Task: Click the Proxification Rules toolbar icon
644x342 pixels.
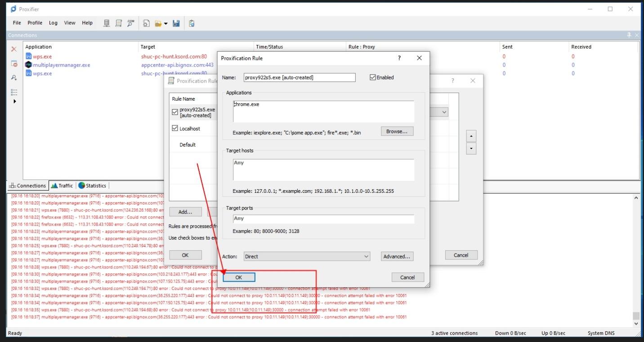Action: coord(118,23)
